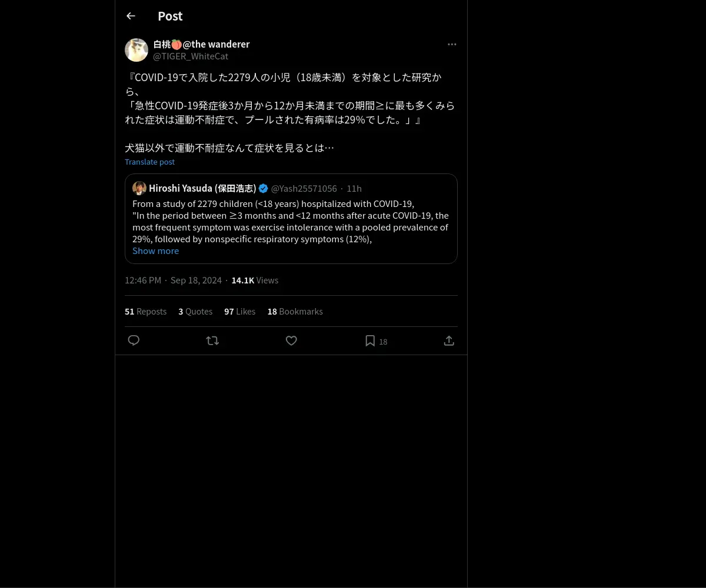Go back using the arrow icon

[131, 16]
